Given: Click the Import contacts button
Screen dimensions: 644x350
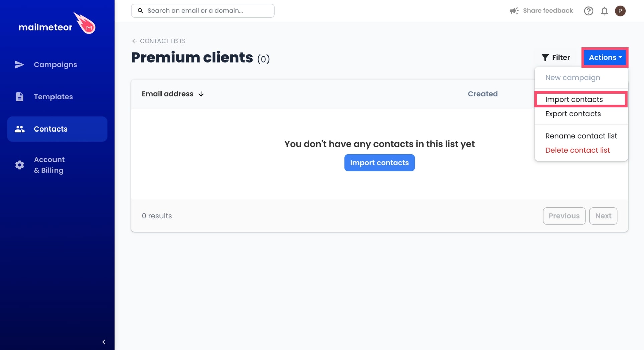Looking at the screenshot, I should (379, 163).
